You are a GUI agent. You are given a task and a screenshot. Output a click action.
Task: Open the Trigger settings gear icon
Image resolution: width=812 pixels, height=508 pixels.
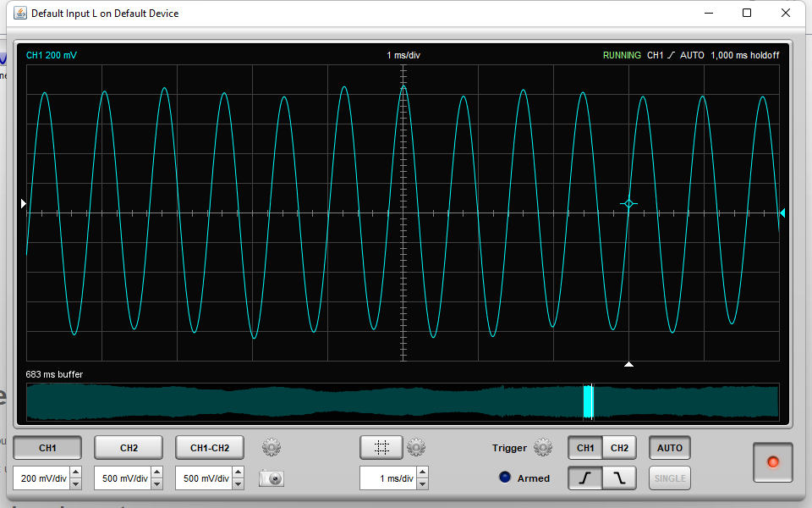(x=543, y=447)
